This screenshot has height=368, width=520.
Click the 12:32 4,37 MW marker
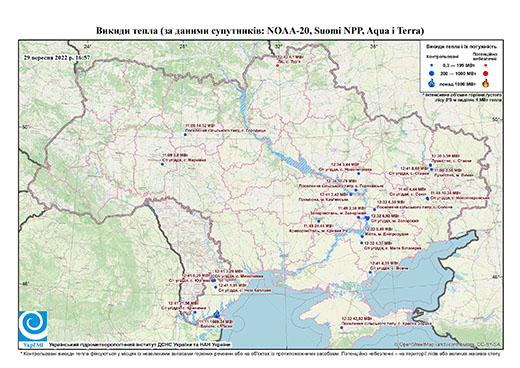(362, 243)
